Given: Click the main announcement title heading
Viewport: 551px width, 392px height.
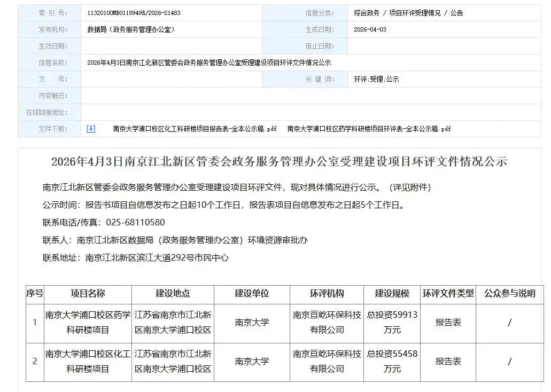Looking at the screenshot, I should click(280, 162).
